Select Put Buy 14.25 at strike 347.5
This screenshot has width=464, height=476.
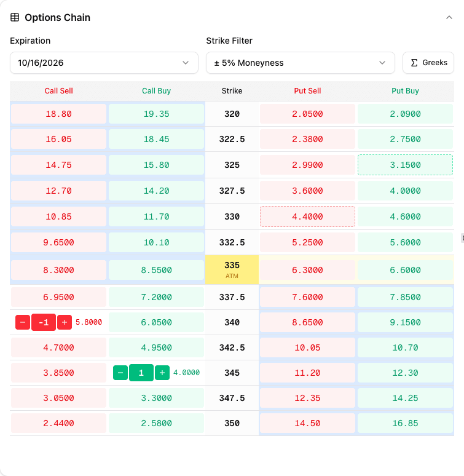click(x=405, y=398)
